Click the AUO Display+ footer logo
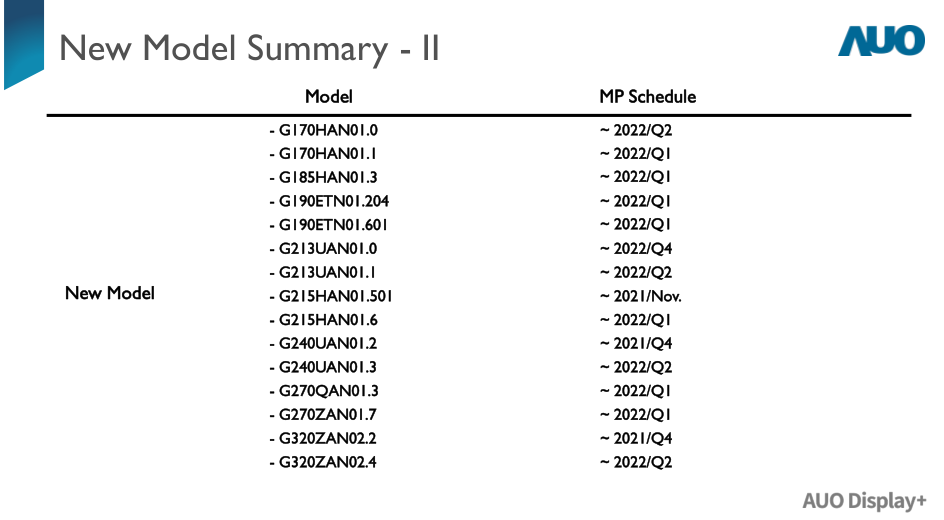Screen dimensions: 944x520 864,501
